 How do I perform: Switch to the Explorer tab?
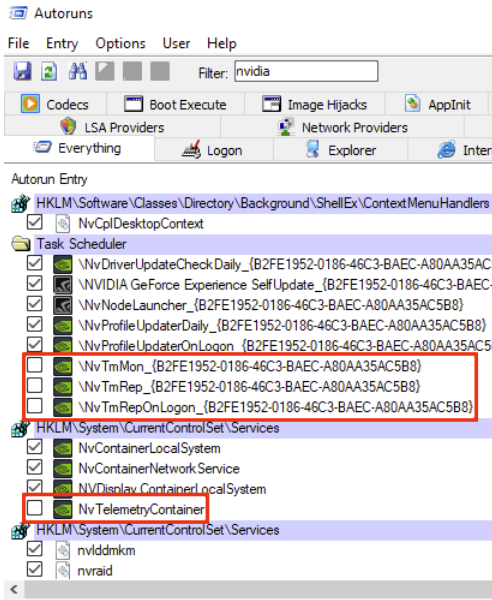click(x=340, y=150)
